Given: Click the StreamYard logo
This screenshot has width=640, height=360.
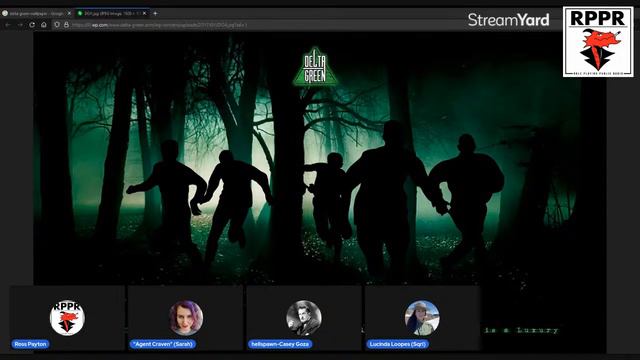Looking at the screenshot, I should pos(509,20).
